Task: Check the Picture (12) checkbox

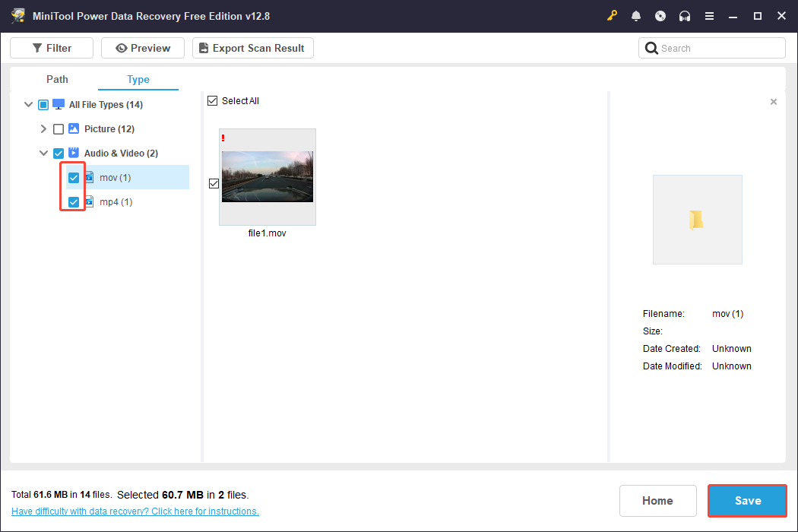Action: pyautogui.click(x=59, y=128)
